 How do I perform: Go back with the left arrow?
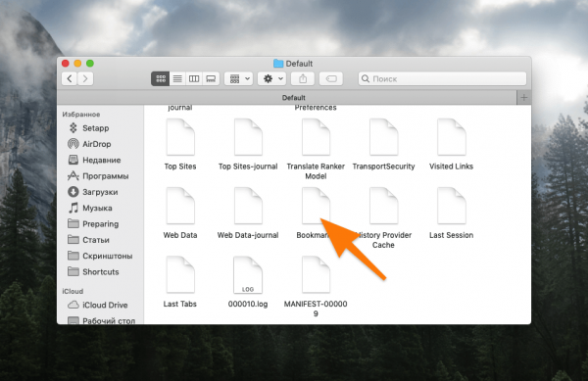point(70,78)
